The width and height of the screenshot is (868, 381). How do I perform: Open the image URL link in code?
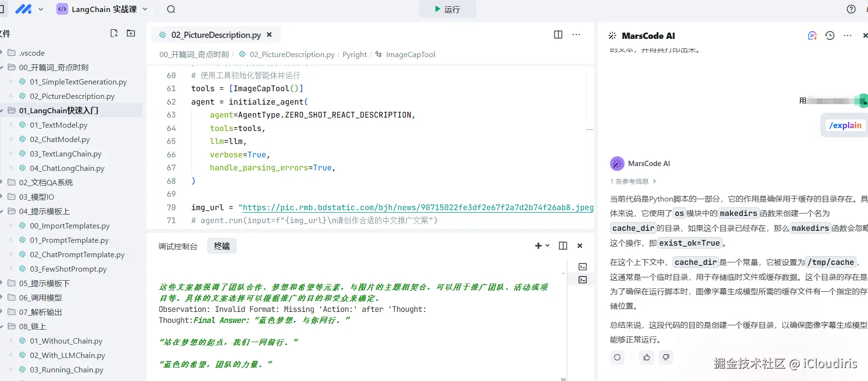click(x=418, y=207)
